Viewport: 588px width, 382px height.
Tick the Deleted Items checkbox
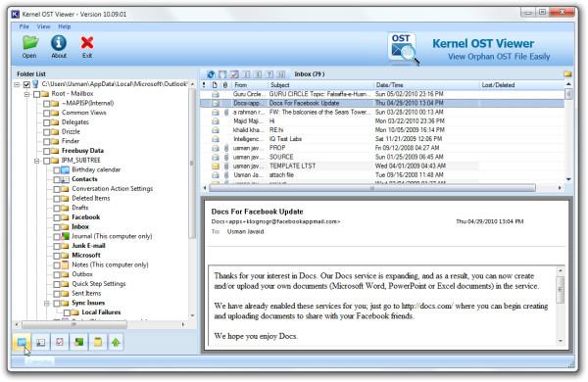click(57, 199)
